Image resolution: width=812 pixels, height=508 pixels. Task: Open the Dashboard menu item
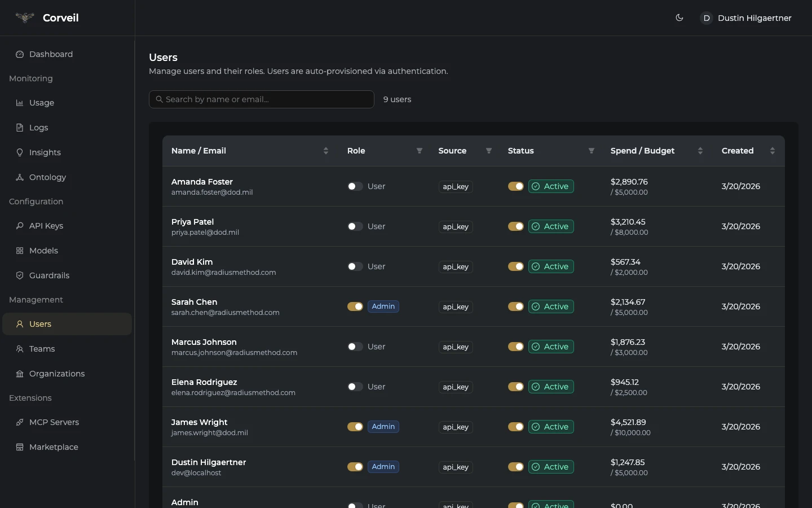[51, 54]
